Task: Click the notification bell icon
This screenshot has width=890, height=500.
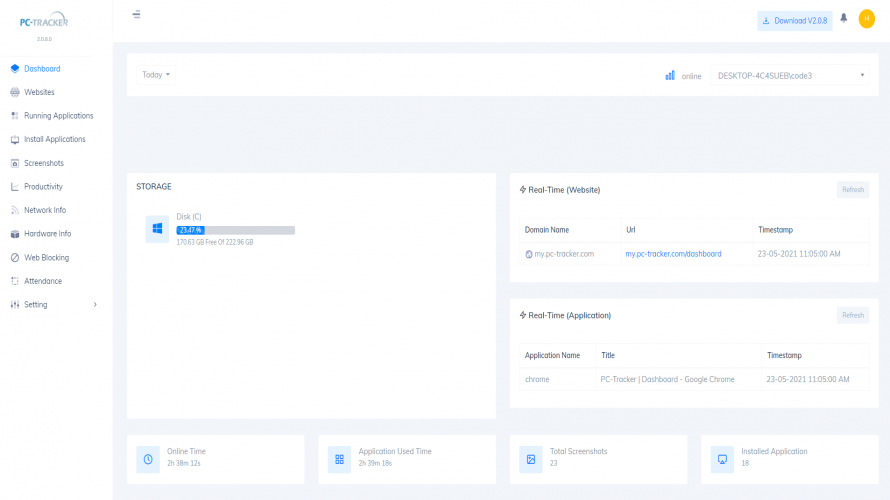Action: click(x=844, y=19)
